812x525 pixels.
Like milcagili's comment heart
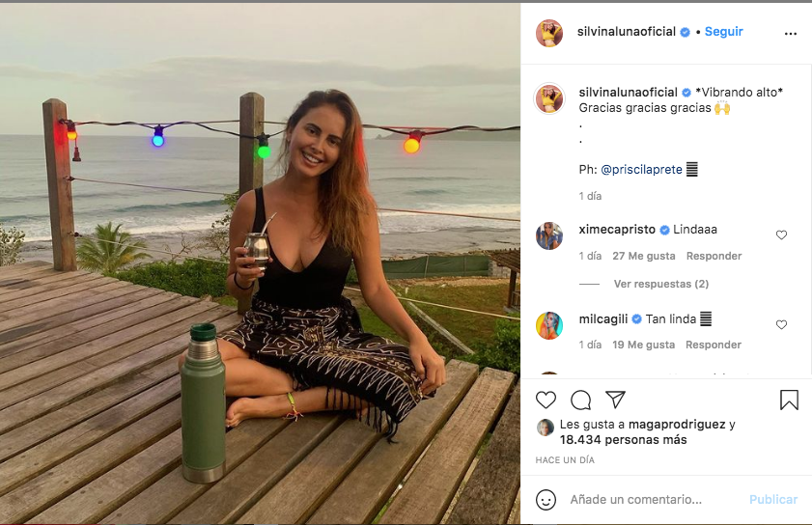pos(782,324)
